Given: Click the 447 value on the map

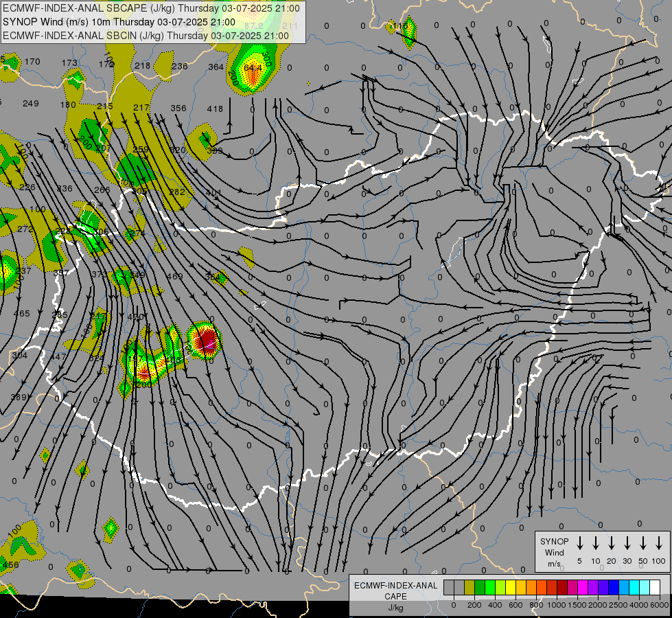Looking at the screenshot, I should [58, 356].
